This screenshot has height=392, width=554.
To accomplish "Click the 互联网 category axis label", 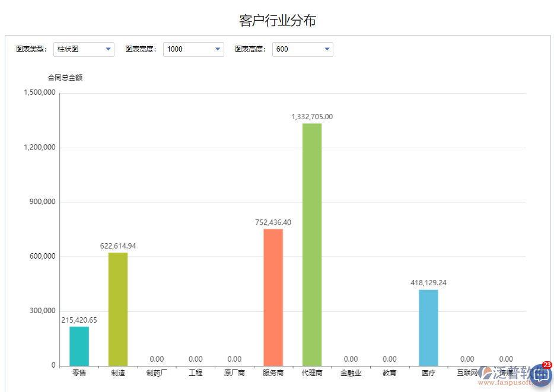I will click(467, 372).
